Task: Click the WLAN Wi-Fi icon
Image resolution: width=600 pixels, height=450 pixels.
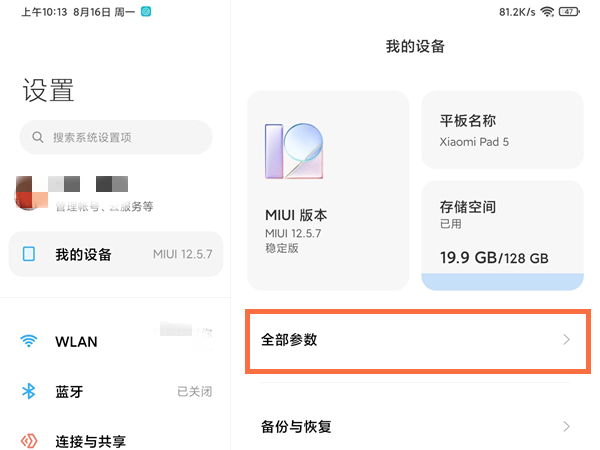Action: click(x=30, y=341)
